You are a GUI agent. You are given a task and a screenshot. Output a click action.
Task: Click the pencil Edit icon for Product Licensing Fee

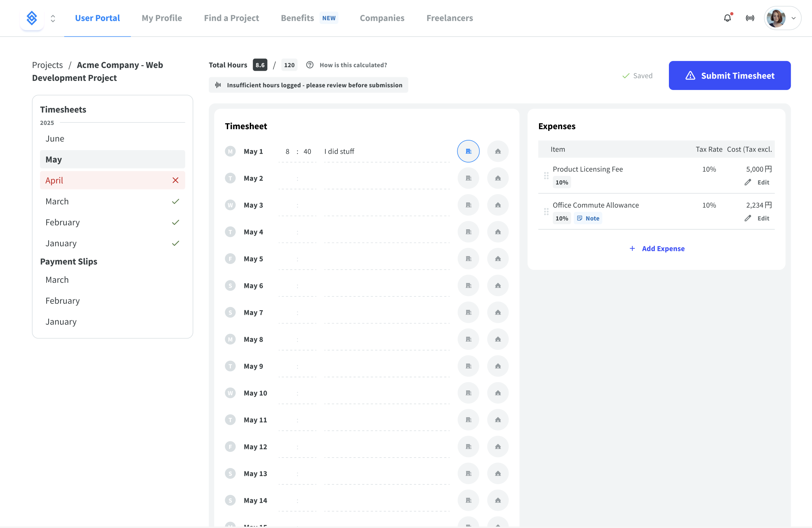point(748,182)
